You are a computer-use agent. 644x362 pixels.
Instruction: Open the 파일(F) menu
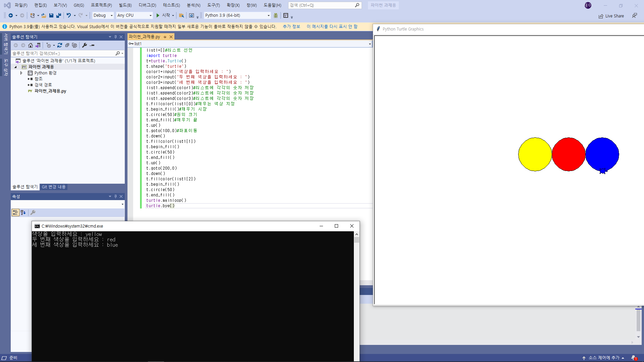pos(21,5)
